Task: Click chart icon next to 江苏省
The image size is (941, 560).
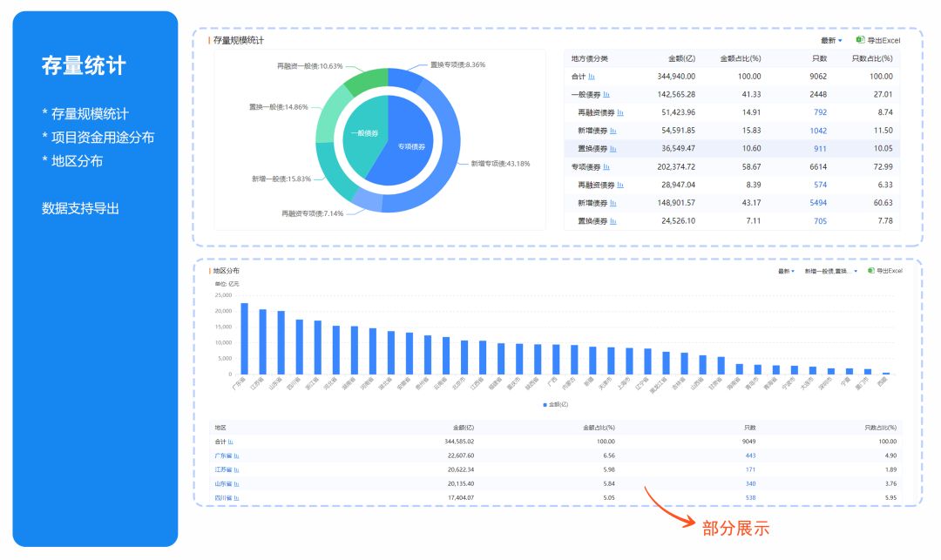Action: pos(236,469)
